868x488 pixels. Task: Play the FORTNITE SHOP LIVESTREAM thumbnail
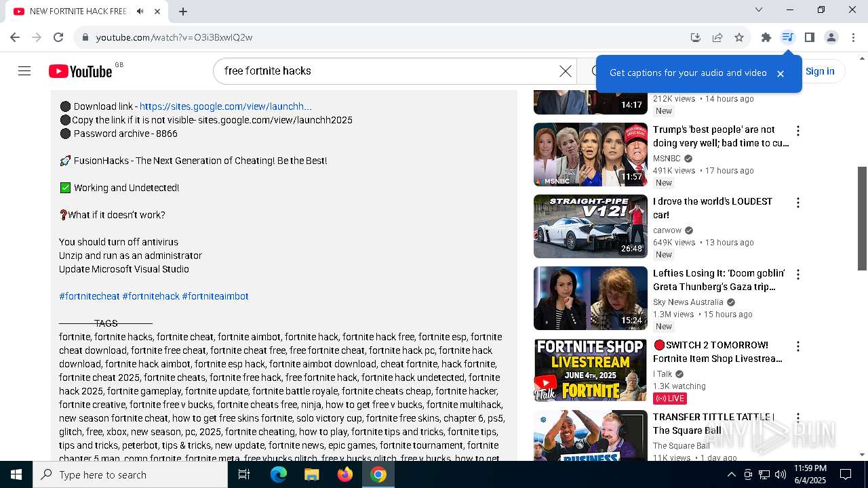coord(591,370)
